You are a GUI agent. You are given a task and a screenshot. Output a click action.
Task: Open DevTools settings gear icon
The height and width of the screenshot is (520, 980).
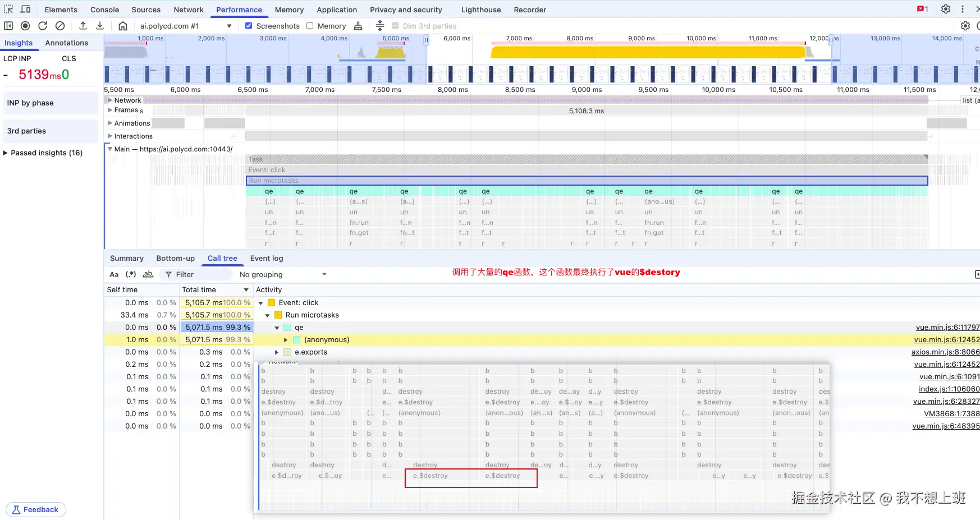pos(946,10)
